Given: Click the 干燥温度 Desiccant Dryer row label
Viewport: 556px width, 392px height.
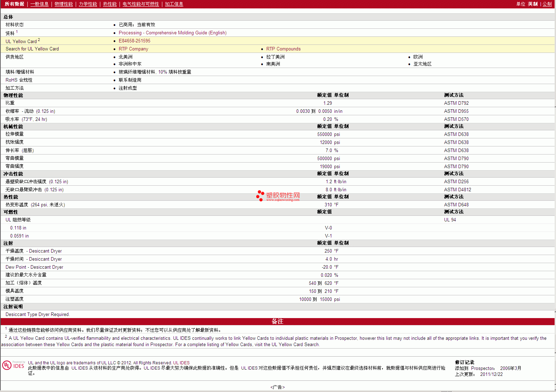Looking at the screenshot, I should click(34, 251).
